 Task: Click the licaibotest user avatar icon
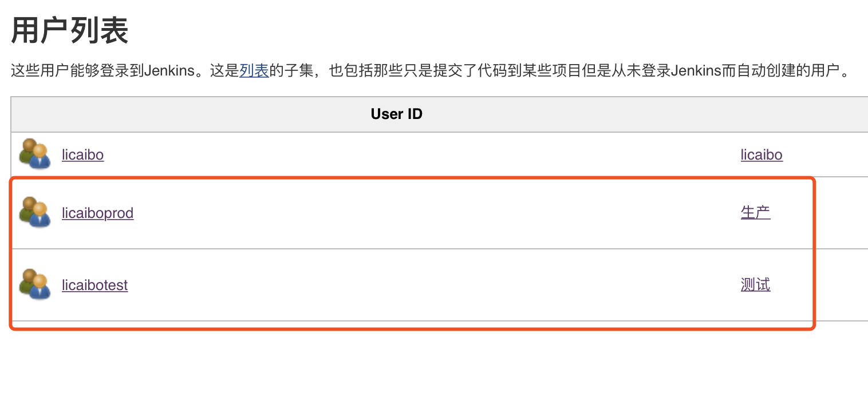[35, 285]
